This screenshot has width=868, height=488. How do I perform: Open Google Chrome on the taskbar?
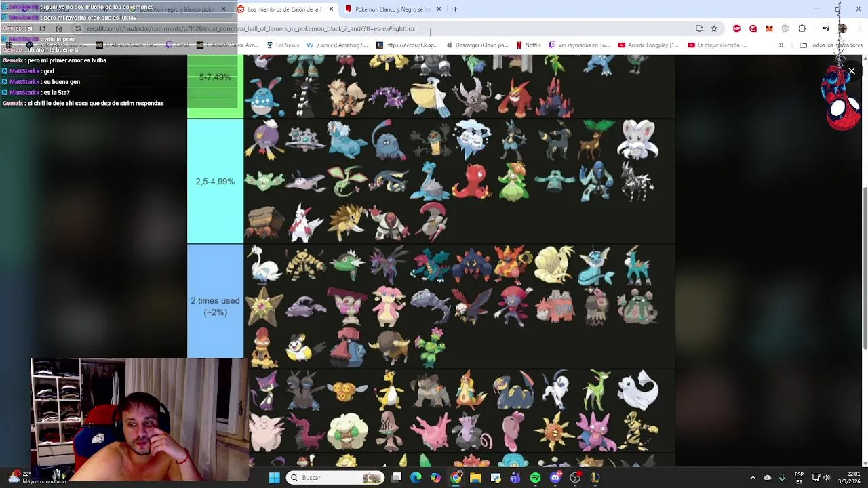point(456,478)
